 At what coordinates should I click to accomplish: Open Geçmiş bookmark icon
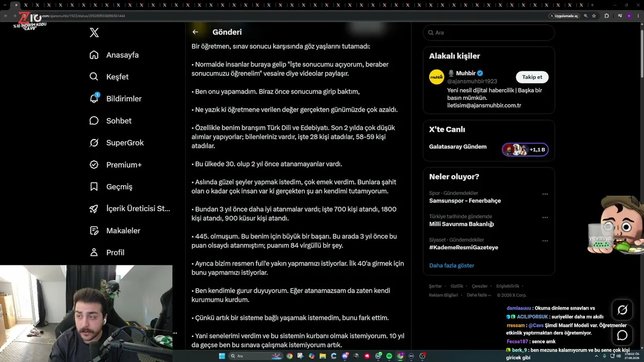[94, 187]
